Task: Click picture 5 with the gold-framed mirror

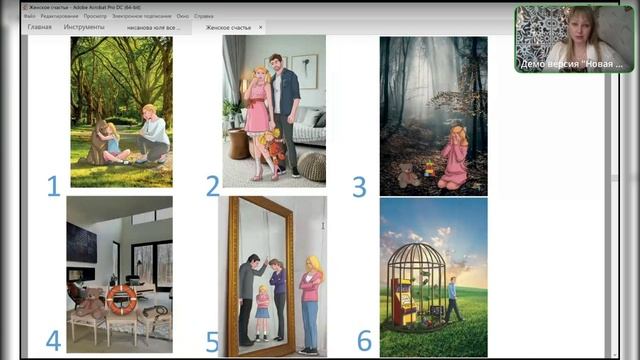Action: [272, 276]
